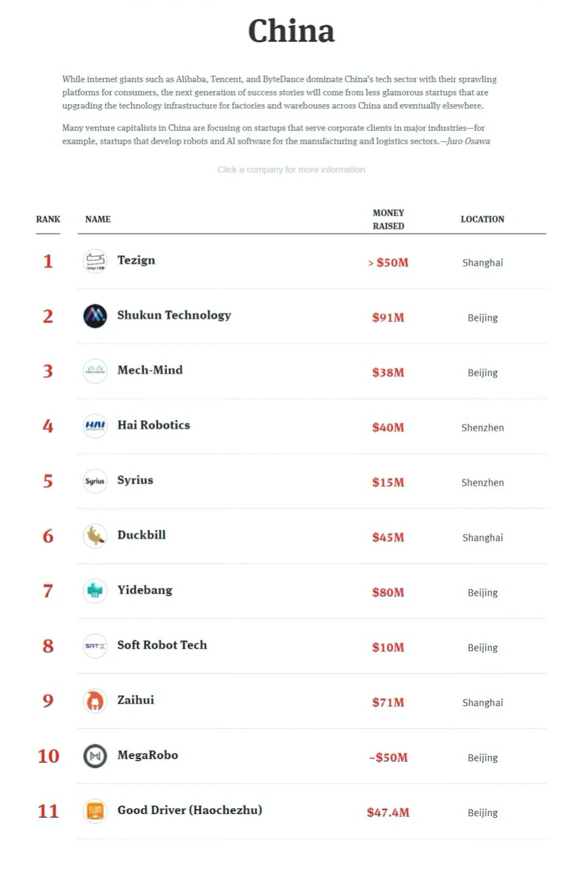This screenshot has height=876, width=588.
Task: Click the Good Driver logo icon
Action: [95, 811]
